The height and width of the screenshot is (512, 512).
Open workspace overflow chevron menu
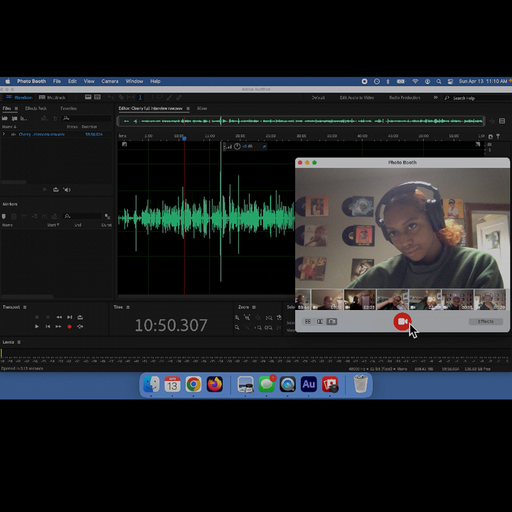tap(435, 98)
